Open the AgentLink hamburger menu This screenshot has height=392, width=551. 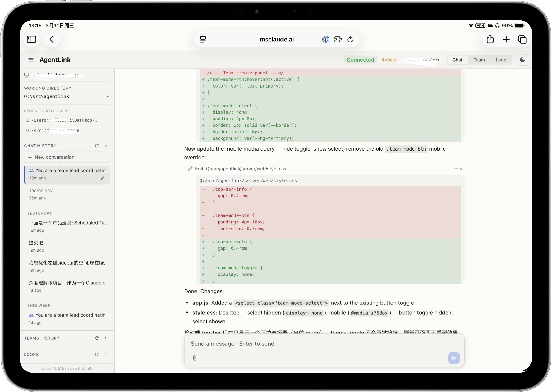(x=31, y=60)
